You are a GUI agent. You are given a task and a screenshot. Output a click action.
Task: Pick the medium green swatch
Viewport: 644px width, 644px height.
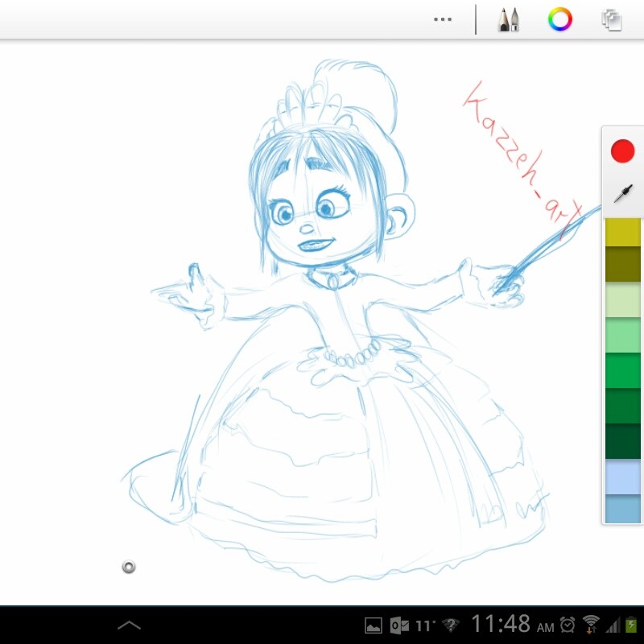(623, 370)
